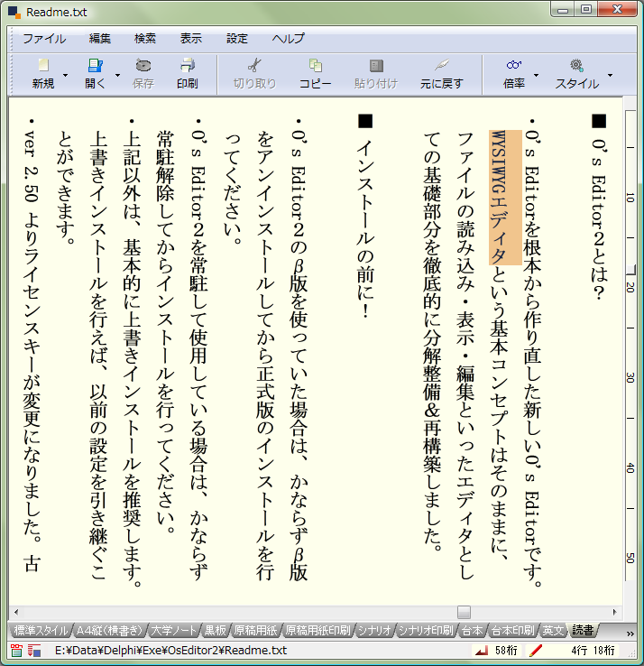Switch to the 台本印刷 tab
This screenshot has height=666, width=644.
click(512, 631)
